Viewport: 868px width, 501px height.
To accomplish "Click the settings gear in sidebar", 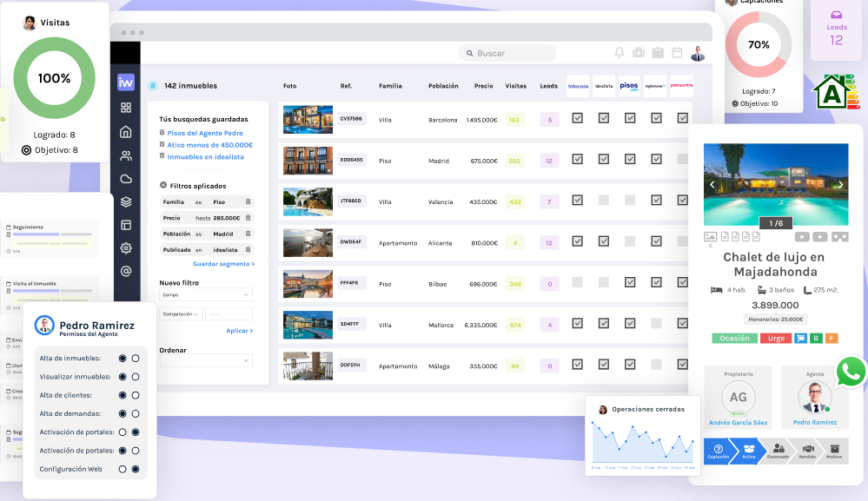I will point(126,248).
